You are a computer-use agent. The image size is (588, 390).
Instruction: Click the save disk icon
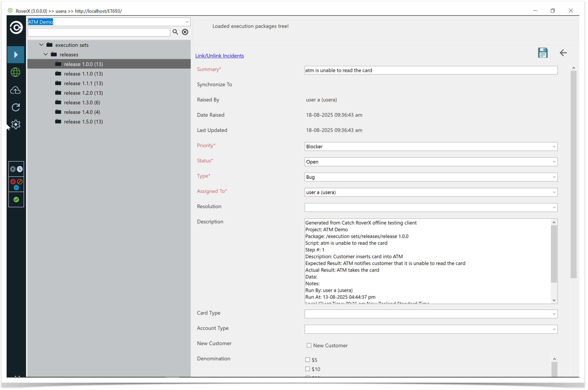tap(542, 53)
